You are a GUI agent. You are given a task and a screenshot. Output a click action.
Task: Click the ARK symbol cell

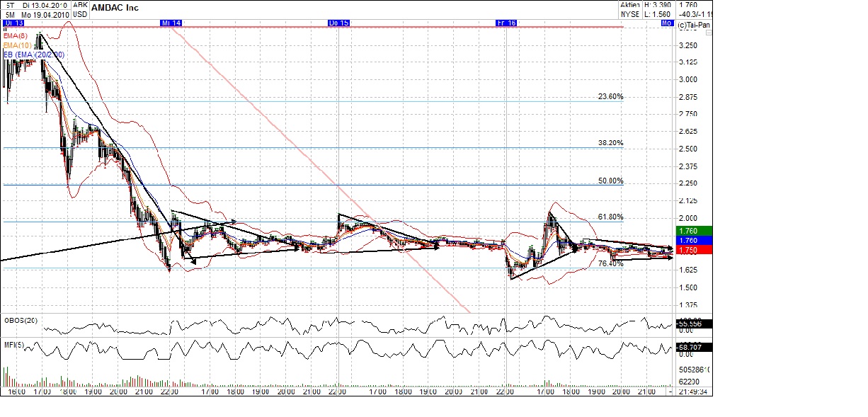[80, 5]
